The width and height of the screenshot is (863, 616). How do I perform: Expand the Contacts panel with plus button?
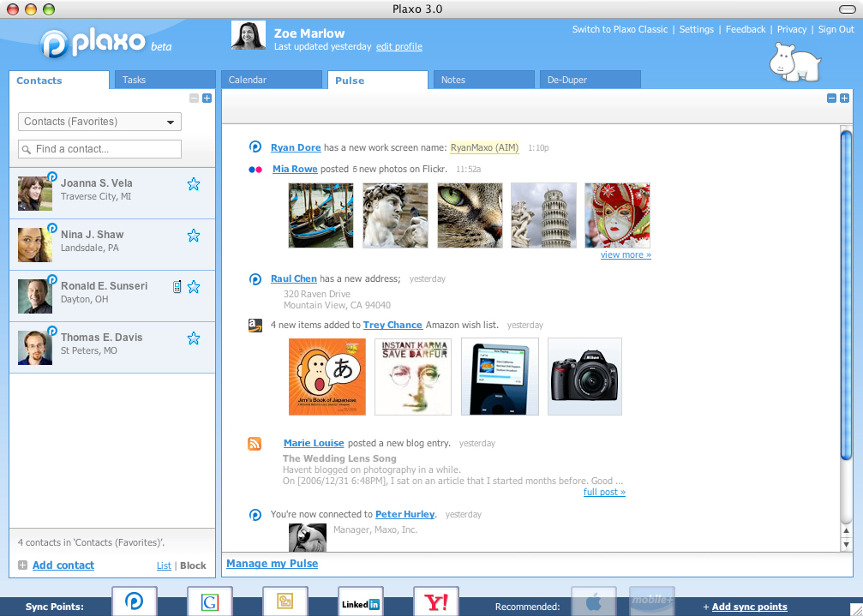click(x=207, y=99)
